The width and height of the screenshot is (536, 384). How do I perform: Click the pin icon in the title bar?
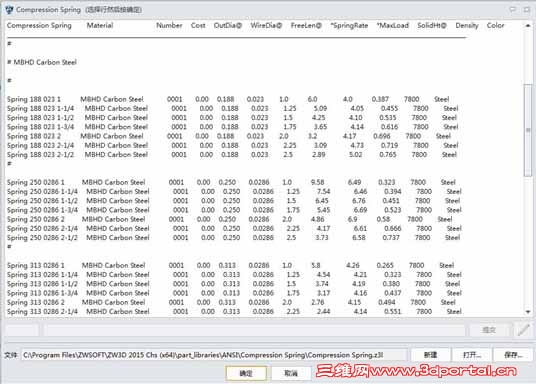pyautogui.click(x=512, y=10)
